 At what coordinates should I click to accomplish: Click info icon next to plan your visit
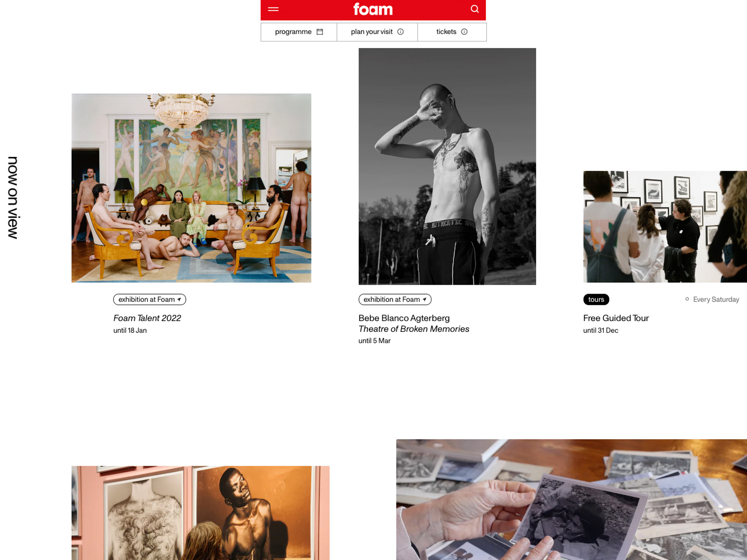click(x=401, y=32)
